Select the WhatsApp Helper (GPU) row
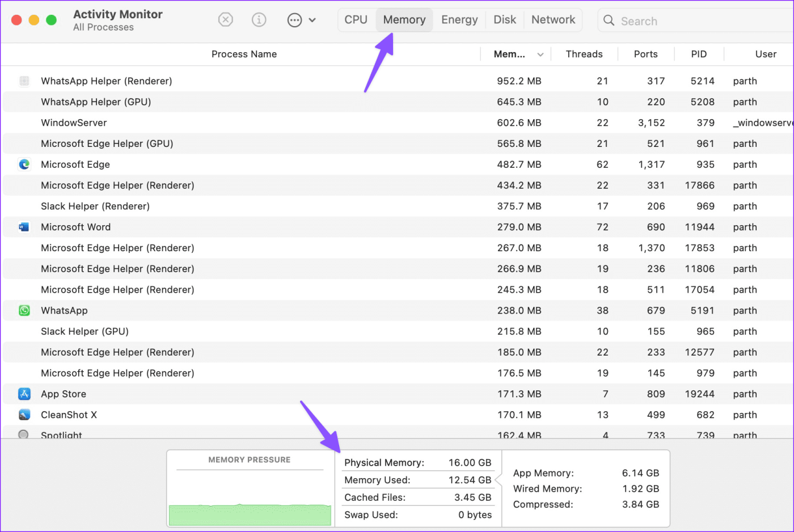 pos(398,102)
